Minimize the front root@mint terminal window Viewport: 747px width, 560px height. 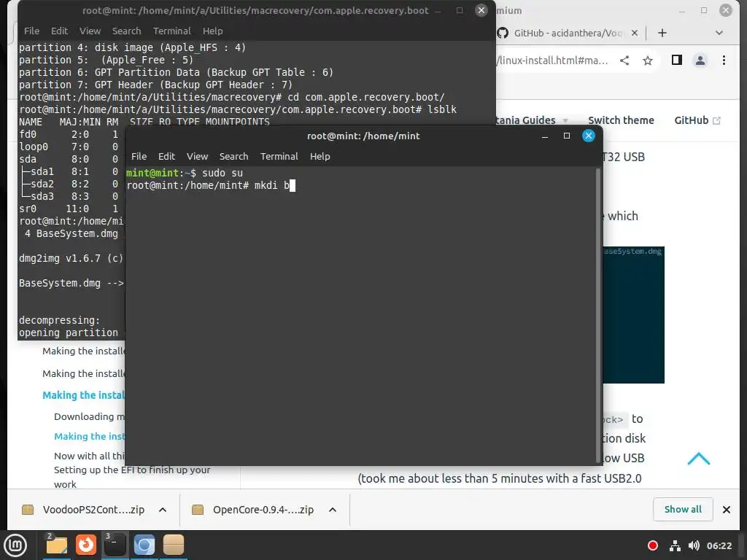(544, 136)
